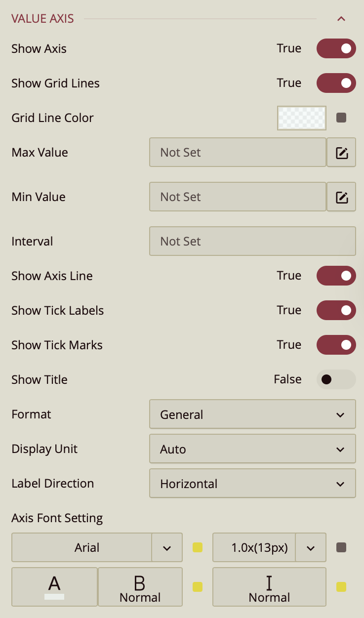364x618 pixels.
Task: Toggle Show Tick Marks off
Action: coord(336,345)
